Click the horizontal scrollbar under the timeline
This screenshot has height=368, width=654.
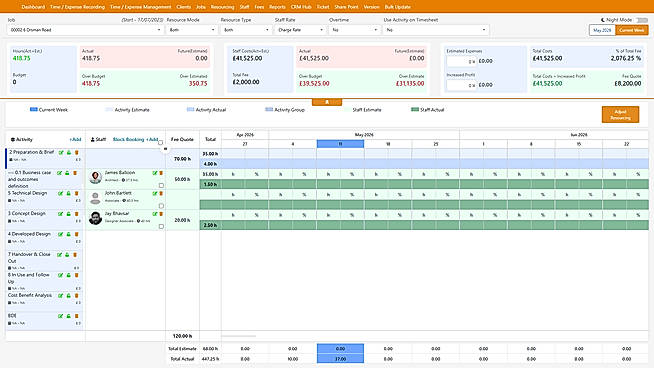pos(239,336)
